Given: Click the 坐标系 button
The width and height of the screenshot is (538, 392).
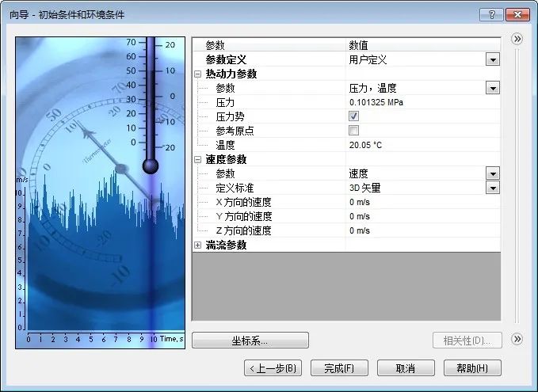Looking at the screenshot, I should point(250,341).
